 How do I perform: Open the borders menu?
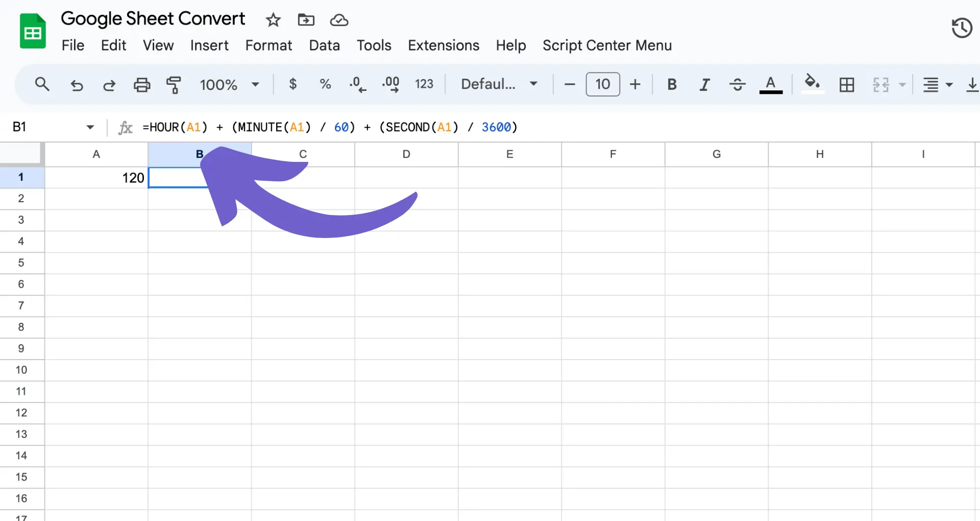tap(847, 85)
